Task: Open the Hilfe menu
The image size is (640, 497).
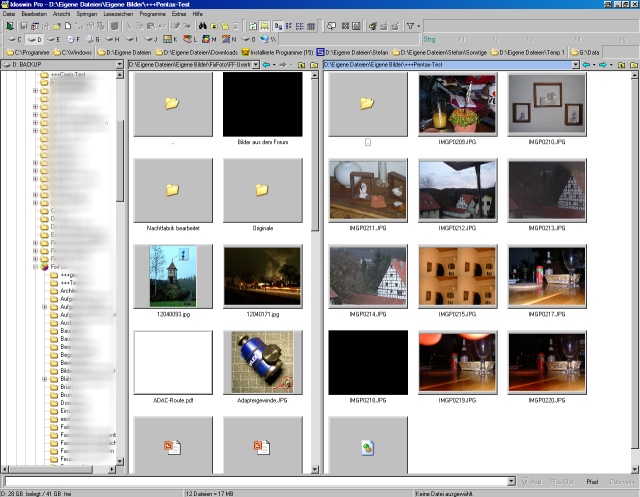Action: pos(198,14)
